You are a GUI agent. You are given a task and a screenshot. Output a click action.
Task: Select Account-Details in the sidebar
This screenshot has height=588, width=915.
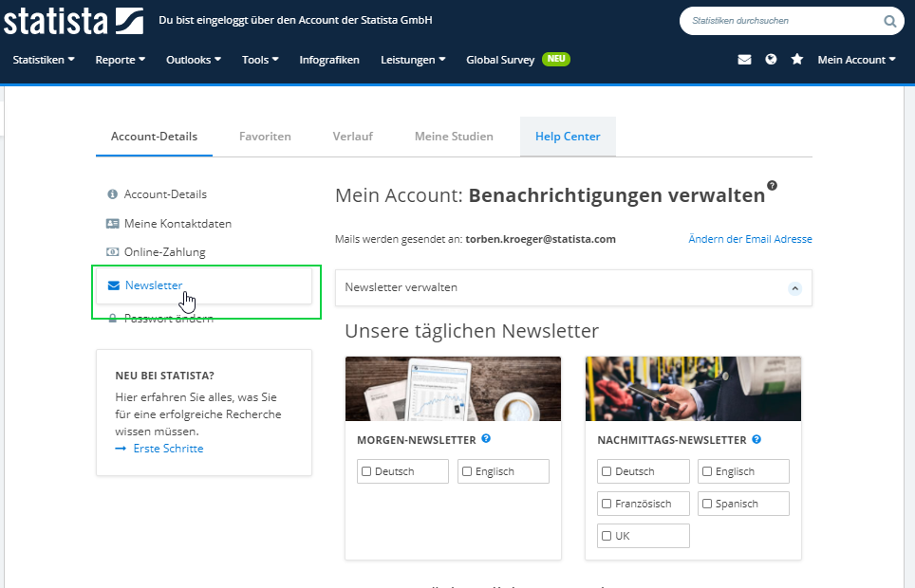[165, 194]
